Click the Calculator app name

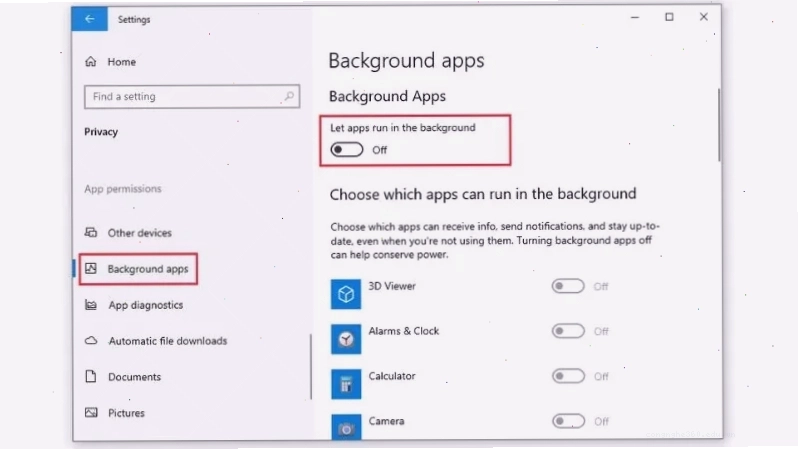pos(392,376)
